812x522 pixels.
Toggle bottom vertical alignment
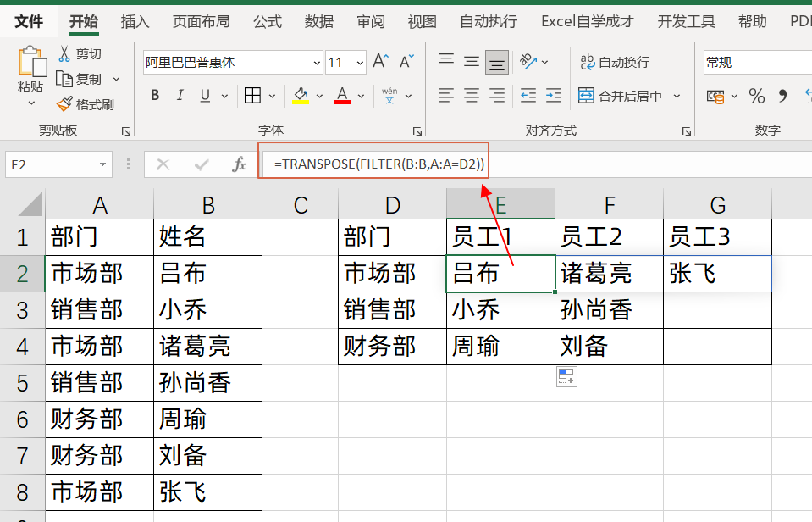[x=497, y=62]
